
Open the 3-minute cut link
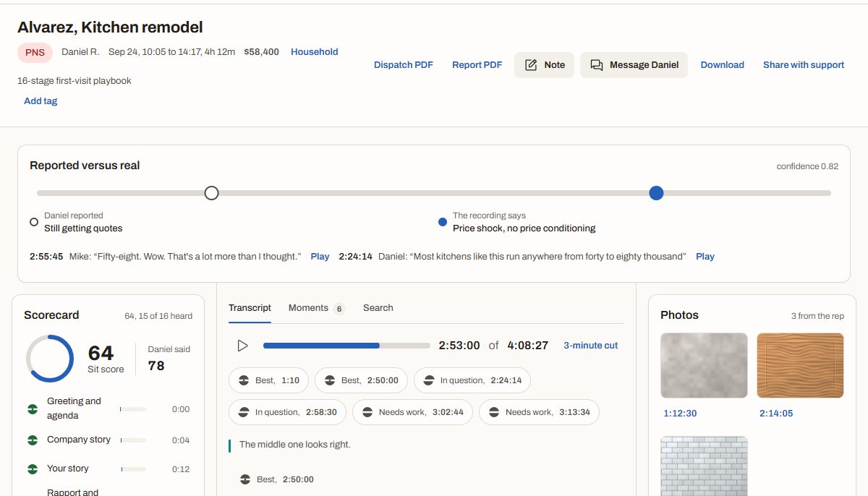click(591, 346)
